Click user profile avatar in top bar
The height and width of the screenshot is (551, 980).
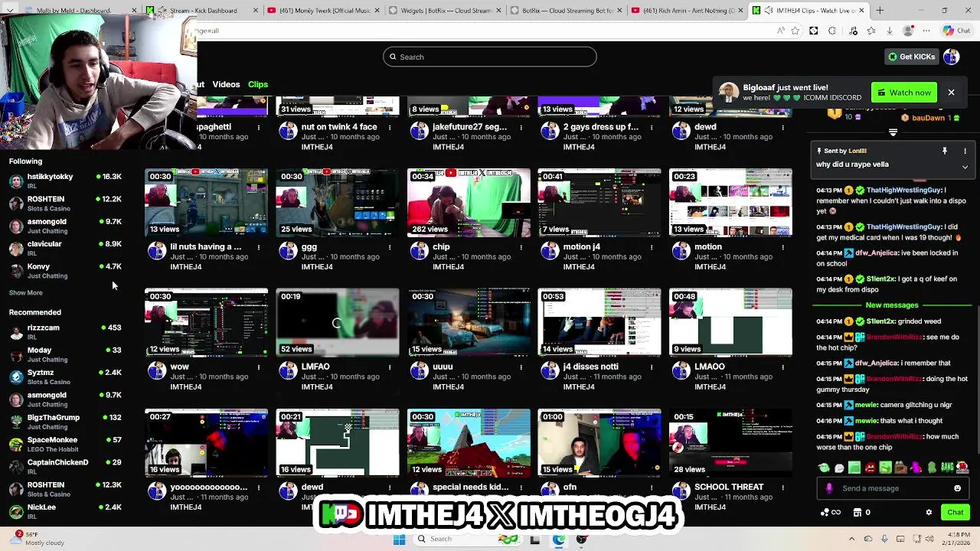[x=951, y=57]
